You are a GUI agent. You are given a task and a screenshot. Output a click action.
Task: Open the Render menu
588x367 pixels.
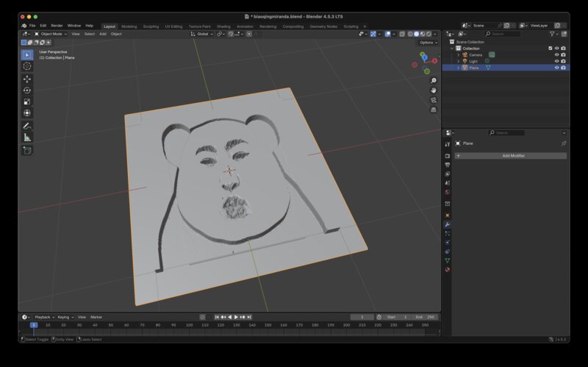57,26
